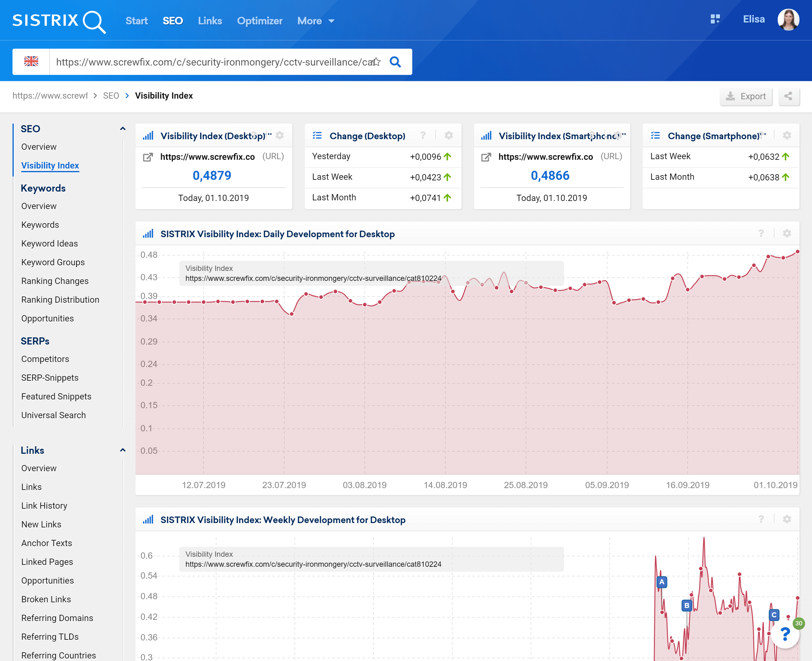The width and height of the screenshot is (812, 661).
Task: Collapse the SEO sidebar section
Action: (123, 129)
